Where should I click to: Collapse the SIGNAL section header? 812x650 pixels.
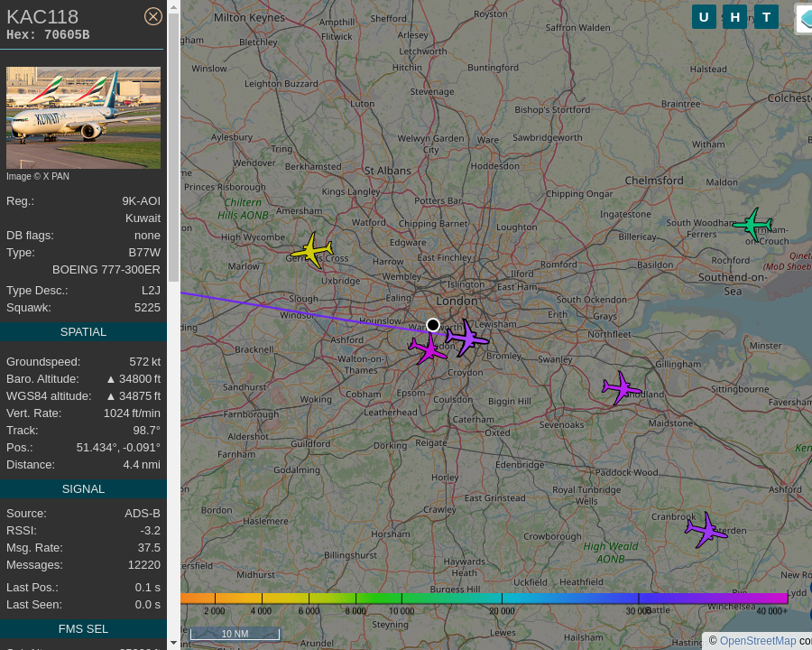[83, 488]
